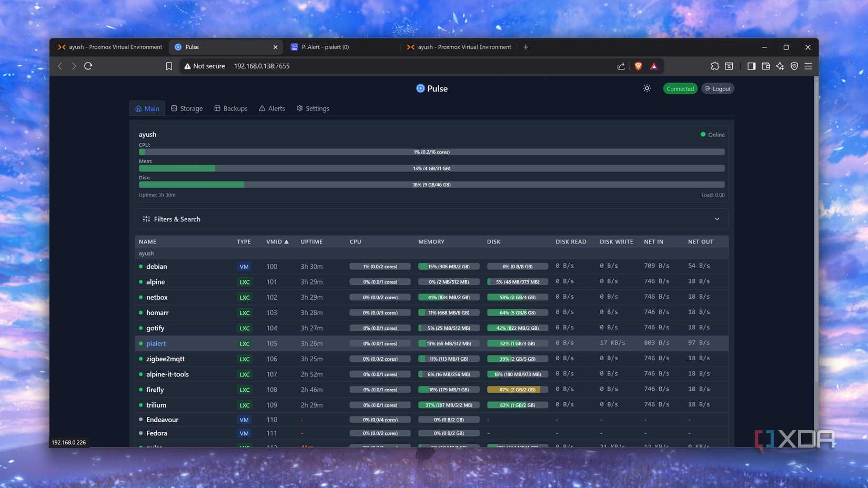This screenshot has width=868, height=488.
Task: Open Brave Shields from the address bar
Action: 638,66
